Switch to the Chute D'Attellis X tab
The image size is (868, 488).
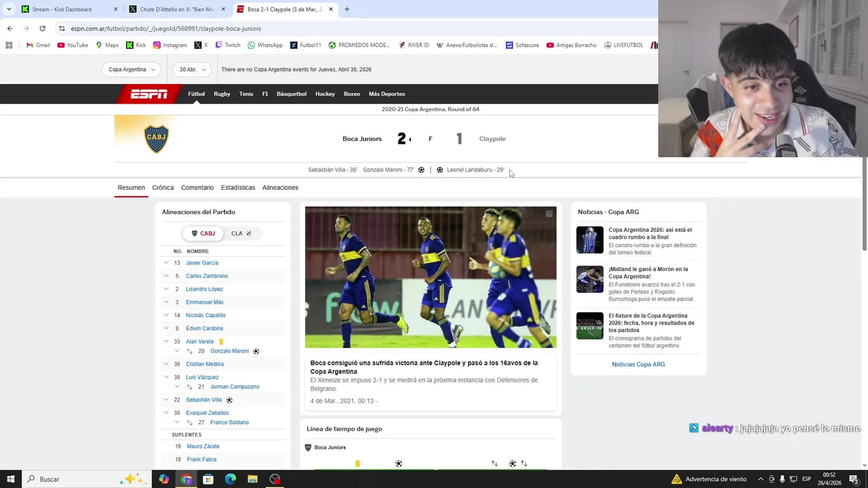click(x=176, y=9)
